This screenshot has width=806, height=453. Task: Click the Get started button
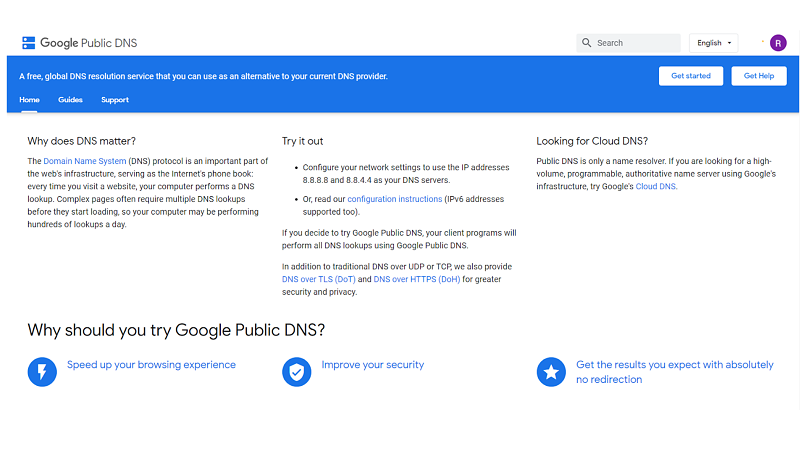pos(691,76)
